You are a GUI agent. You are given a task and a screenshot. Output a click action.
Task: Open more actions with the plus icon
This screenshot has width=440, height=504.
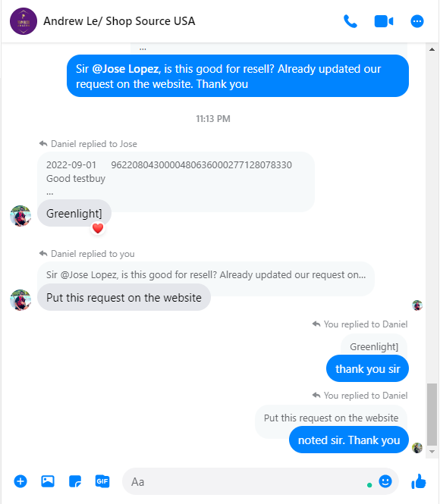(20, 481)
